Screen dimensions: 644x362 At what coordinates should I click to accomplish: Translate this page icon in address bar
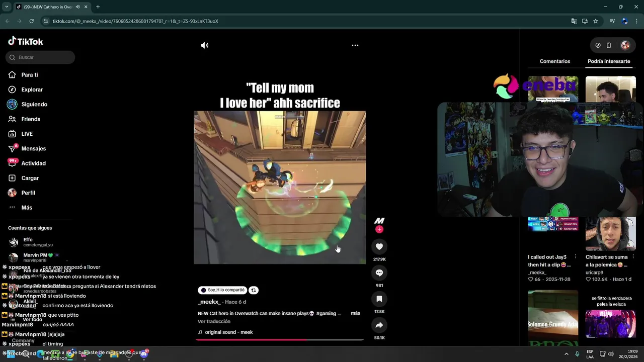[x=574, y=21]
